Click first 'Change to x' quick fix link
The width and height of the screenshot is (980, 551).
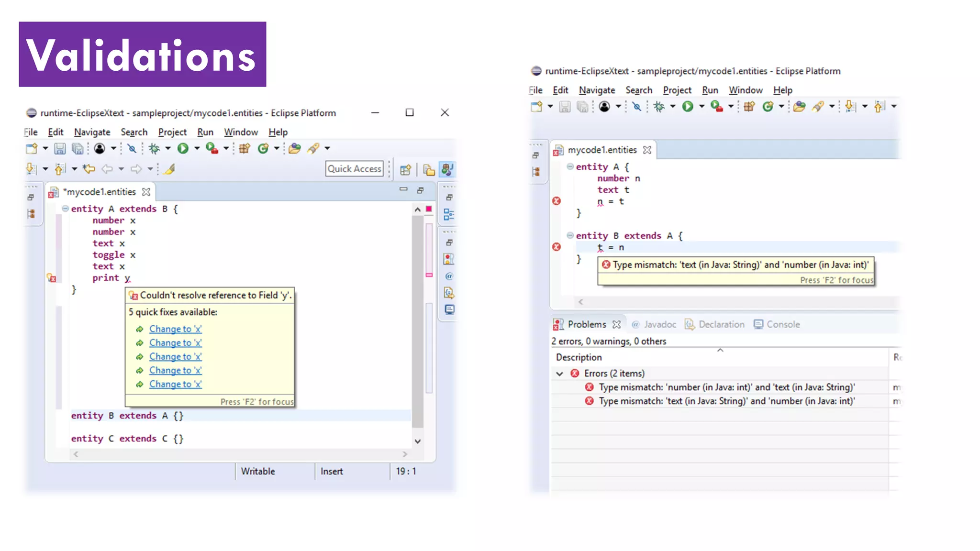coord(176,329)
